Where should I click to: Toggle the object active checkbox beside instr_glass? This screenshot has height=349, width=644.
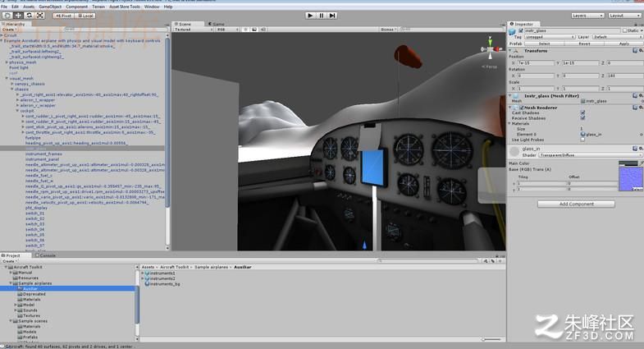click(521, 31)
